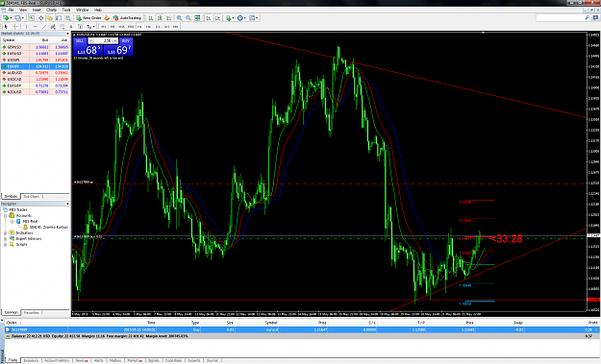Select the Arrows drawing tool
Viewport: 601px width, 364px height.
(x=88, y=27)
